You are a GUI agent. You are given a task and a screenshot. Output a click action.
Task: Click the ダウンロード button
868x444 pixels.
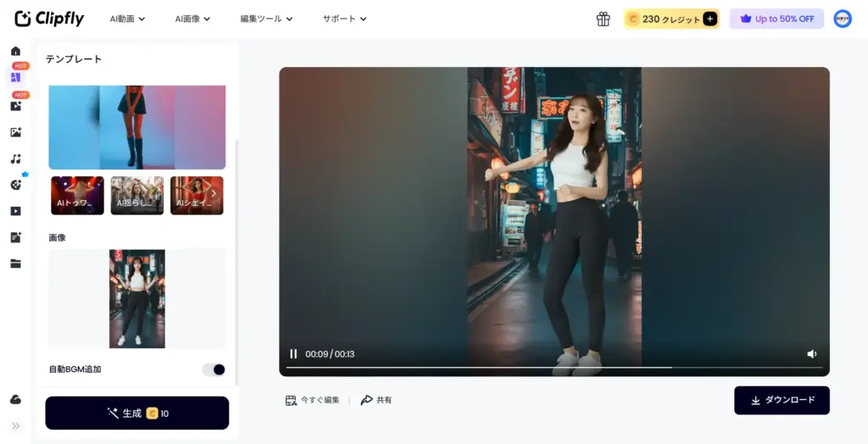(x=782, y=400)
